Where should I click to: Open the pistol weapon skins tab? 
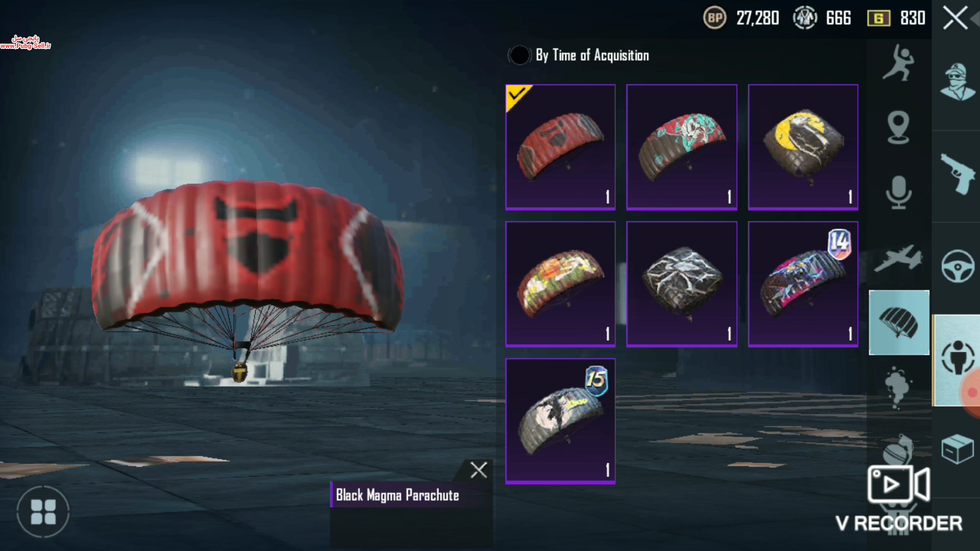click(958, 173)
